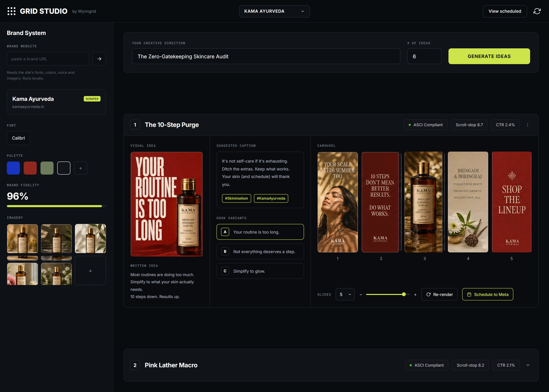Screen dimensions: 549x392
Task: Select the first imagery thumbnail in top row
Action: [x=22, y=239]
